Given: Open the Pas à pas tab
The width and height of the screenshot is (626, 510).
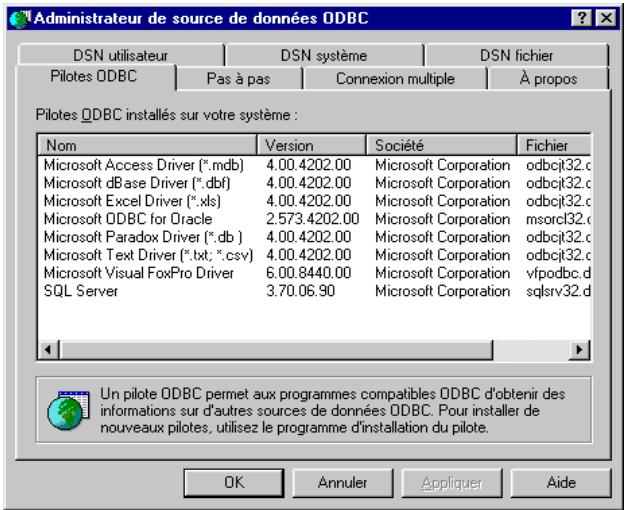Looking at the screenshot, I should [x=238, y=79].
